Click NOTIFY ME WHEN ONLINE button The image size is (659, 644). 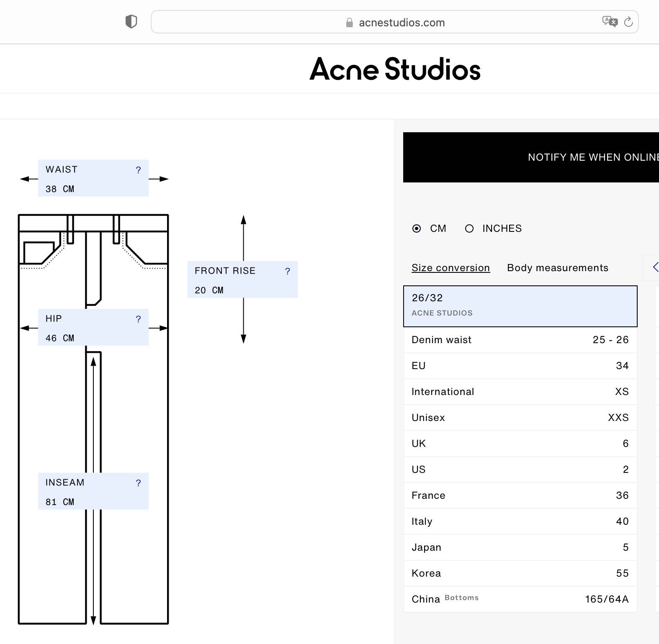coord(531,157)
